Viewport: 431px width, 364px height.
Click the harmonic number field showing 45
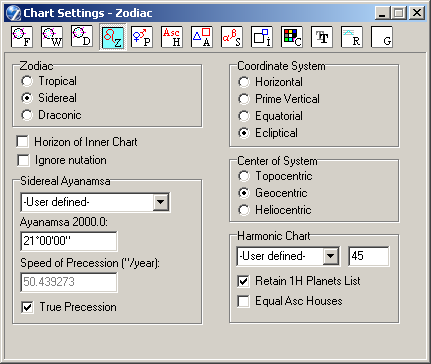(x=369, y=256)
